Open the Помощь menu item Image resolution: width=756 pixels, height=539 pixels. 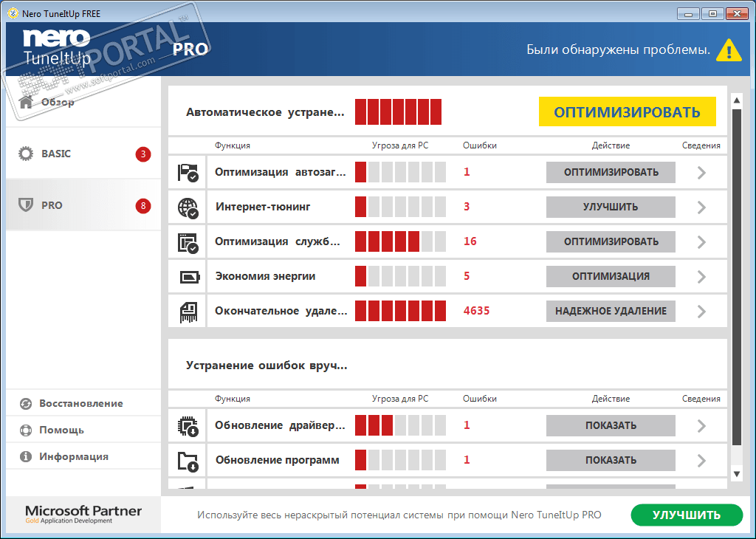[x=83, y=430]
